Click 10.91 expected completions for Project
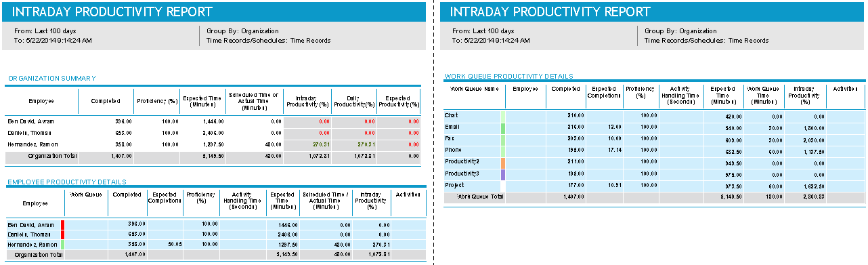Viewport: 868px width, 265px height. coord(614,185)
